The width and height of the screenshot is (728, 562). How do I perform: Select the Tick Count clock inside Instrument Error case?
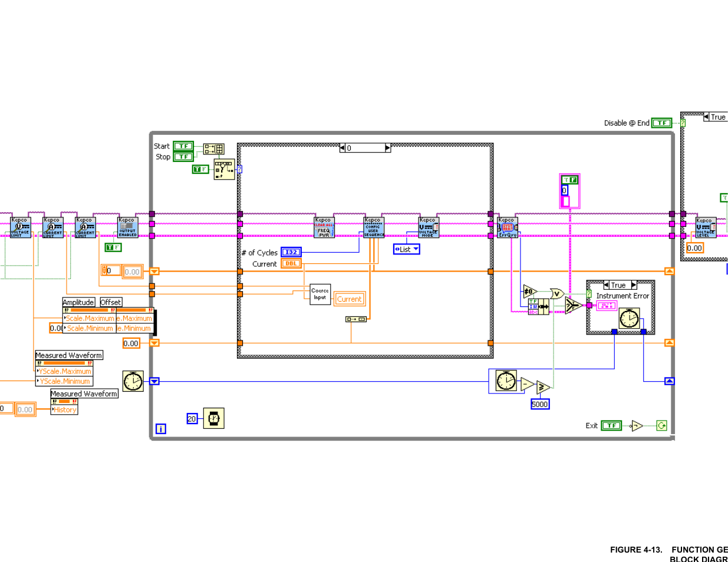coord(628,319)
